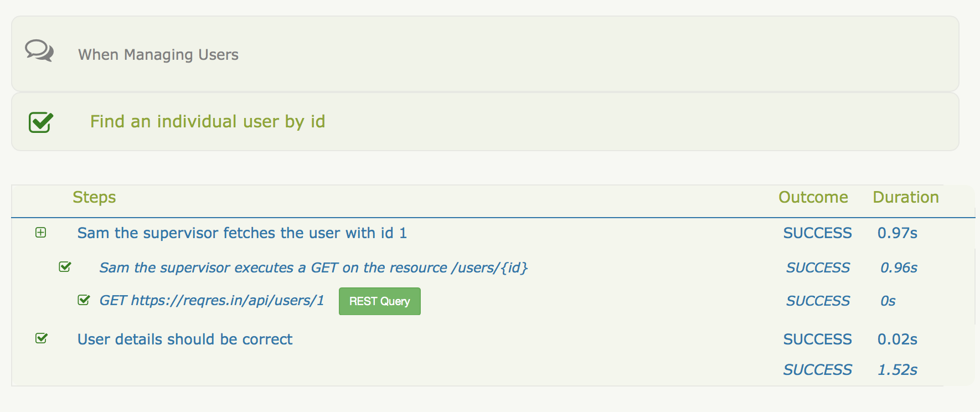Click the speech bubbles icon beside When Managing Users
The width and height of the screenshot is (980, 412).
(x=39, y=51)
